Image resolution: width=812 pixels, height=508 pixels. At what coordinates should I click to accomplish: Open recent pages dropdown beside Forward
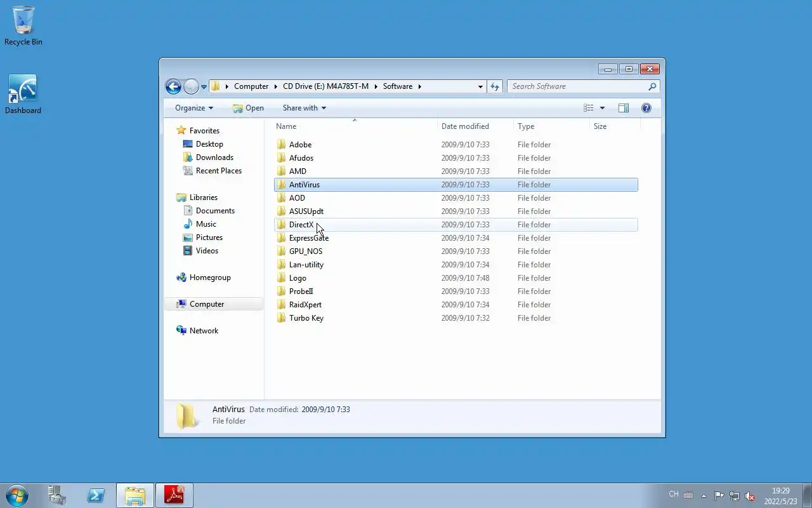tap(204, 87)
